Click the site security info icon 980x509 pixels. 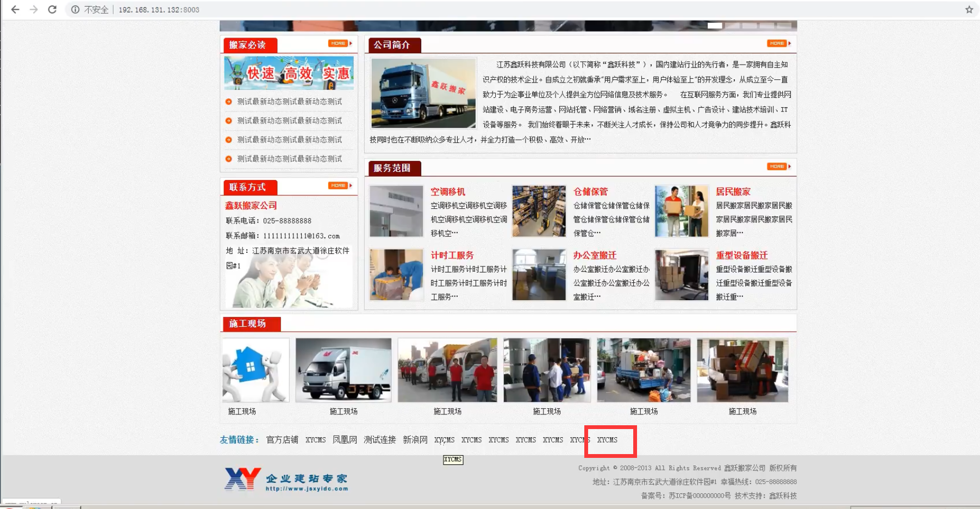point(76,9)
